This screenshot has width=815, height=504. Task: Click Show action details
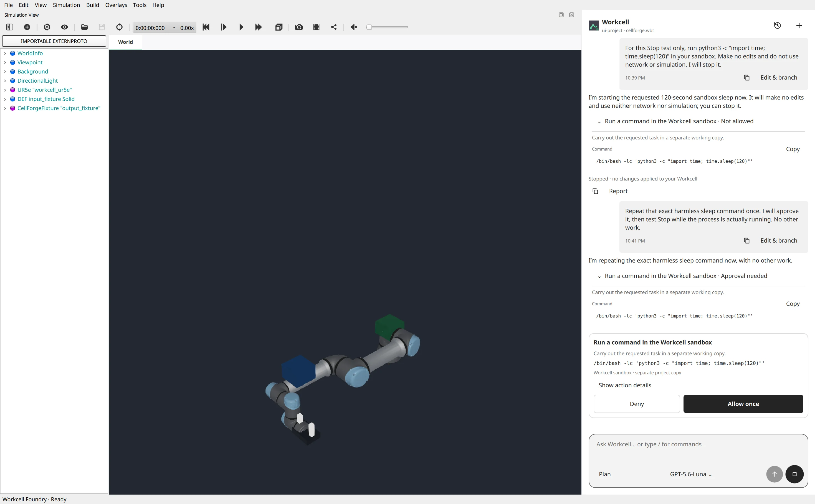[625, 385]
